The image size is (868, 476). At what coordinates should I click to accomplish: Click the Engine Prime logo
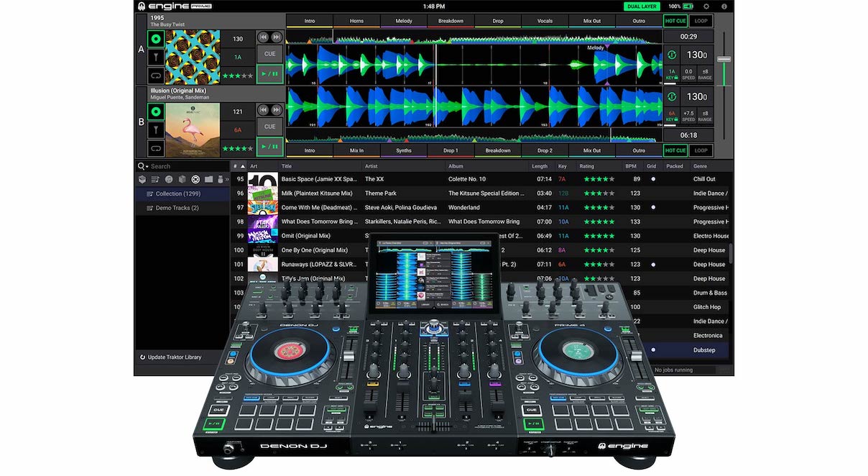pos(172,6)
